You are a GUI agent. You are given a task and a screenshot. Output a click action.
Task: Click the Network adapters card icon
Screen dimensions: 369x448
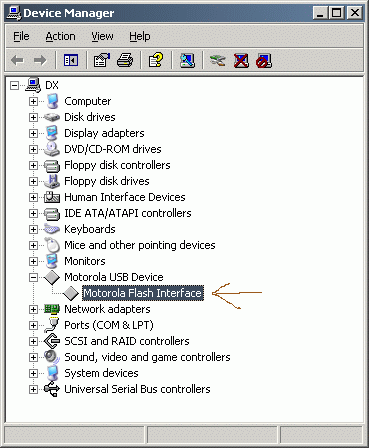[x=52, y=309]
